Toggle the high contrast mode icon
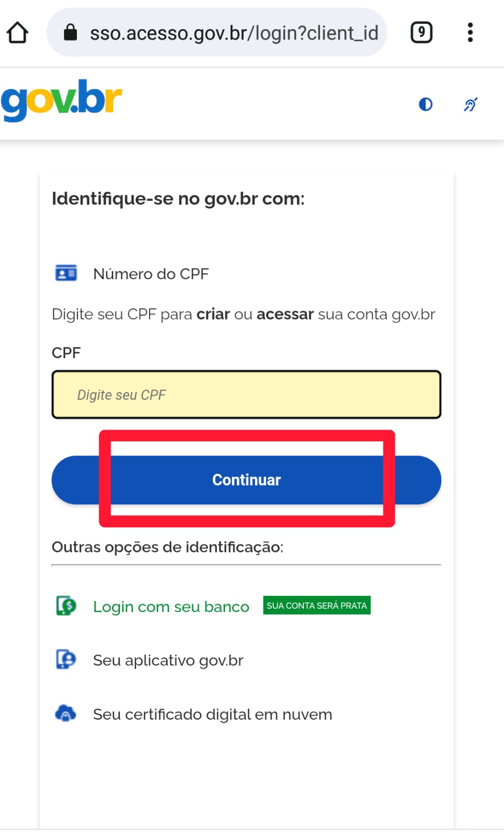The image size is (504, 832). pyautogui.click(x=425, y=104)
